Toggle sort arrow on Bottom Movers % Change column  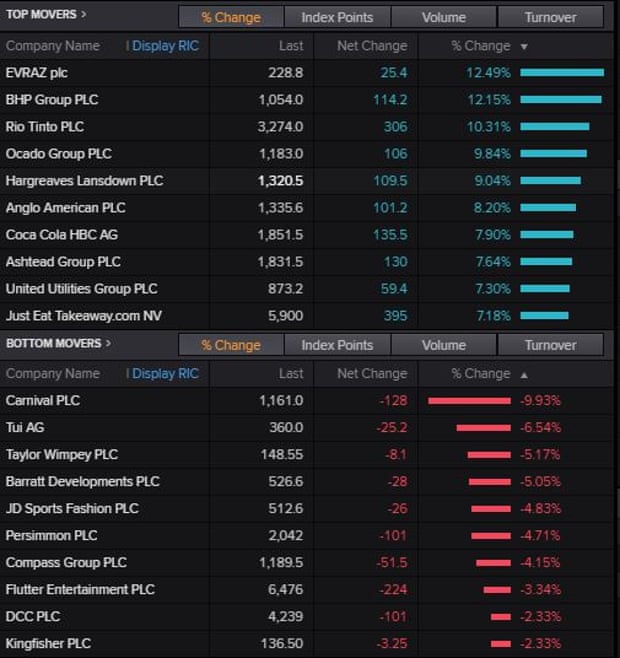click(x=524, y=375)
